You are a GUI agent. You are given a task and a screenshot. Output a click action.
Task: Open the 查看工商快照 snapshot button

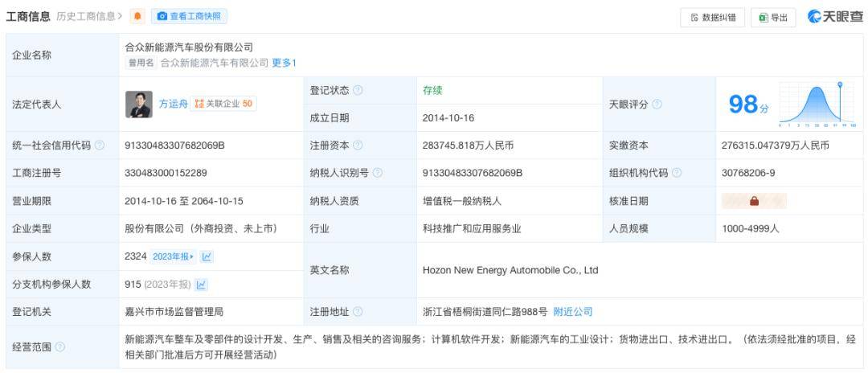[x=189, y=17]
